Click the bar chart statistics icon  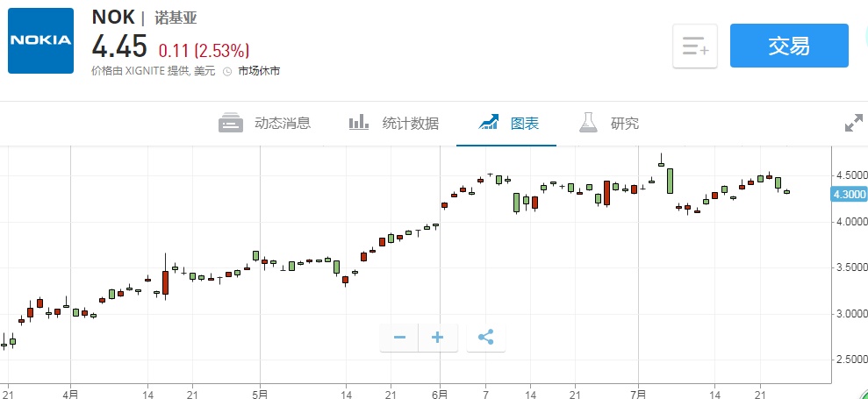[x=359, y=123]
